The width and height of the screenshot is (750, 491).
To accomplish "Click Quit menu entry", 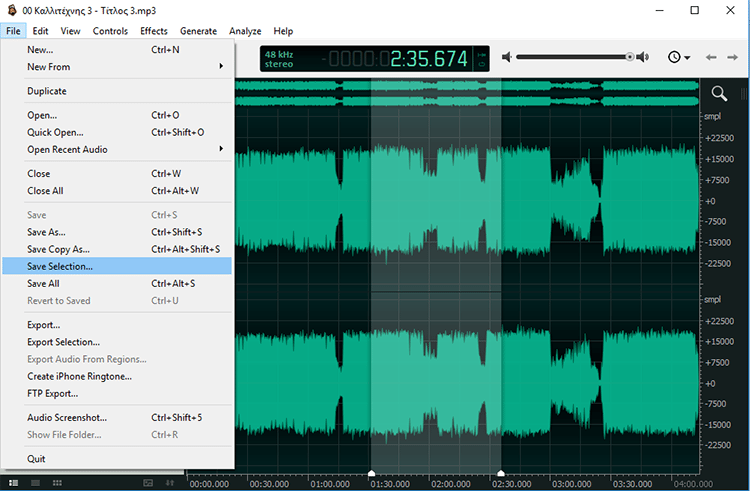I will (117, 458).
